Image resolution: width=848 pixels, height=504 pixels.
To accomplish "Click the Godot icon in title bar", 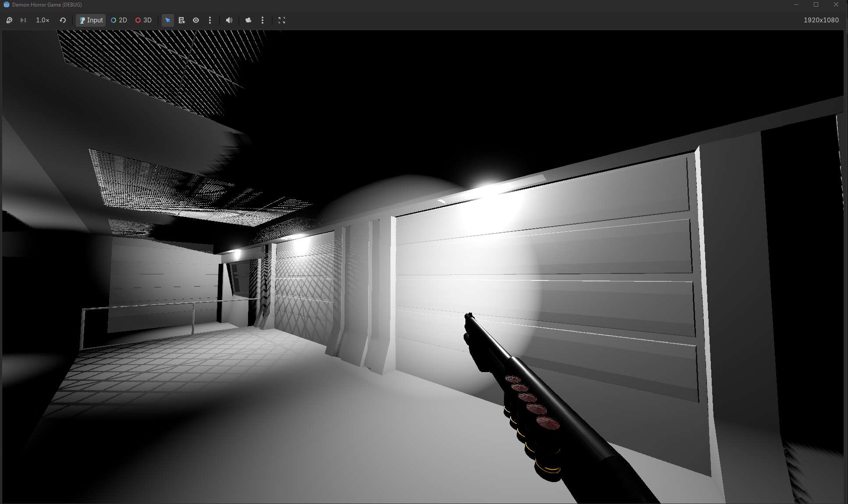I will pyautogui.click(x=7, y=4).
